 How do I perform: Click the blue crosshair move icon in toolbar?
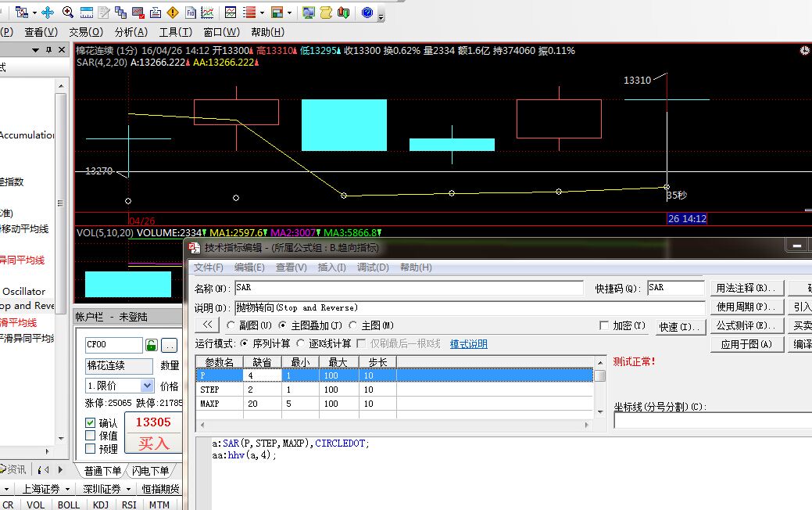(x=48, y=13)
